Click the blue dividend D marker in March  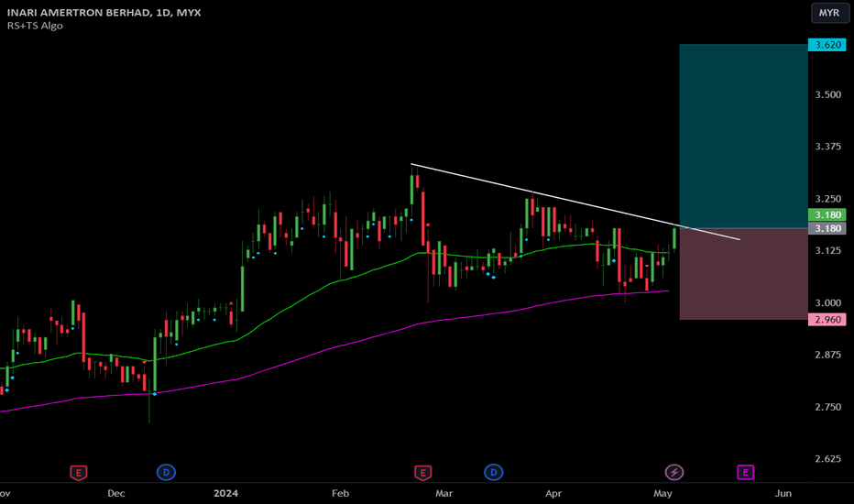click(494, 472)
